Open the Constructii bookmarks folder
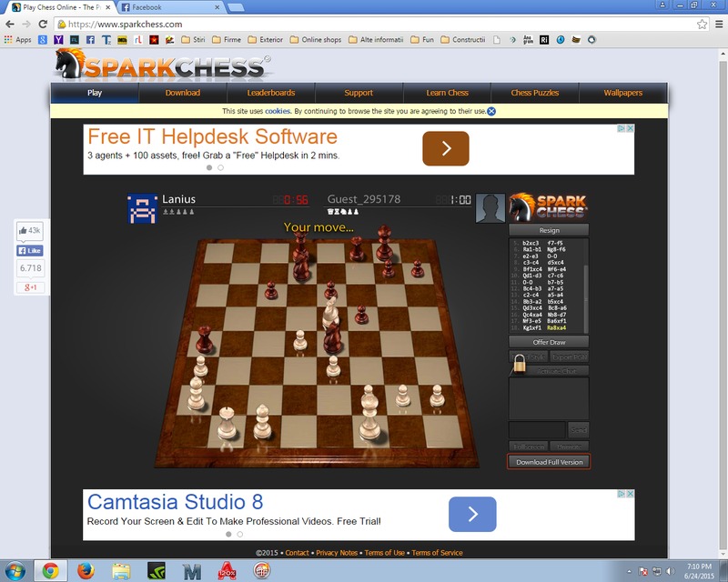The height and width of the screenshot is (582, 728). [x=463, y=40]
